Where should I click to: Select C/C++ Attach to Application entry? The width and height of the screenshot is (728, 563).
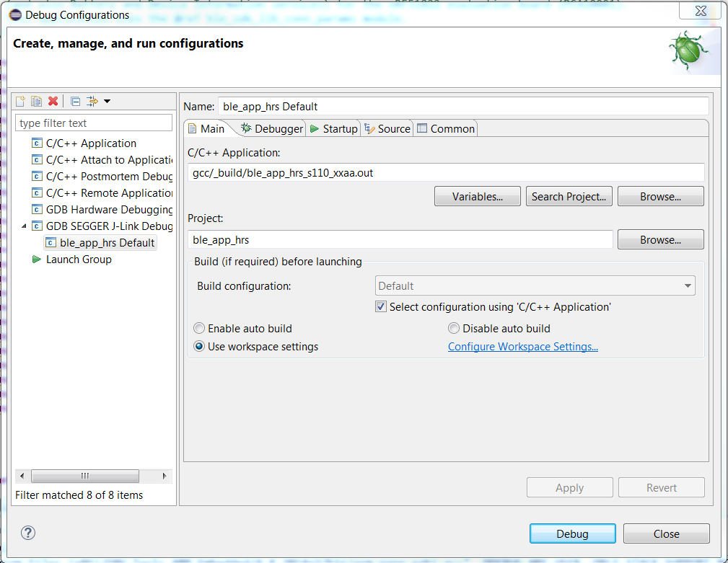[109, 160]
